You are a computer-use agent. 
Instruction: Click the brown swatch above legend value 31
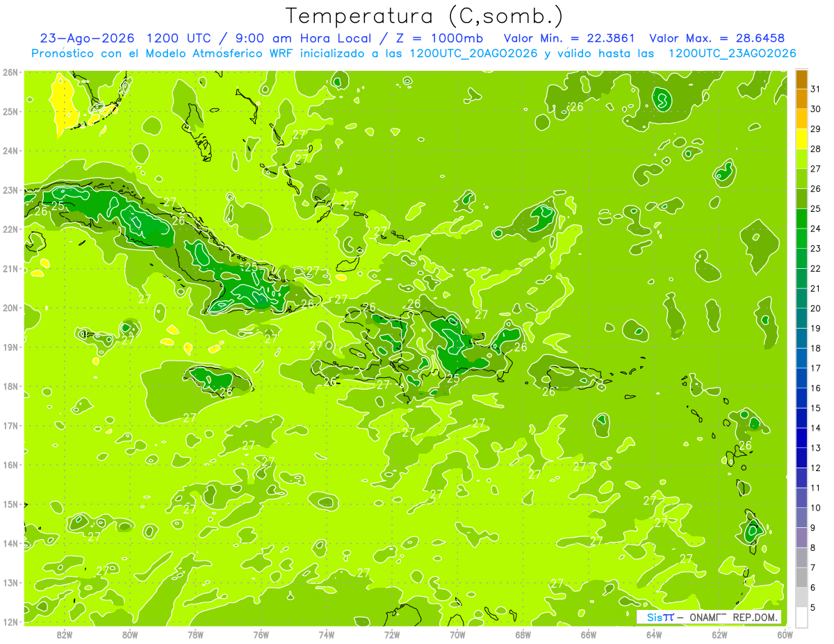coord(801,79)
